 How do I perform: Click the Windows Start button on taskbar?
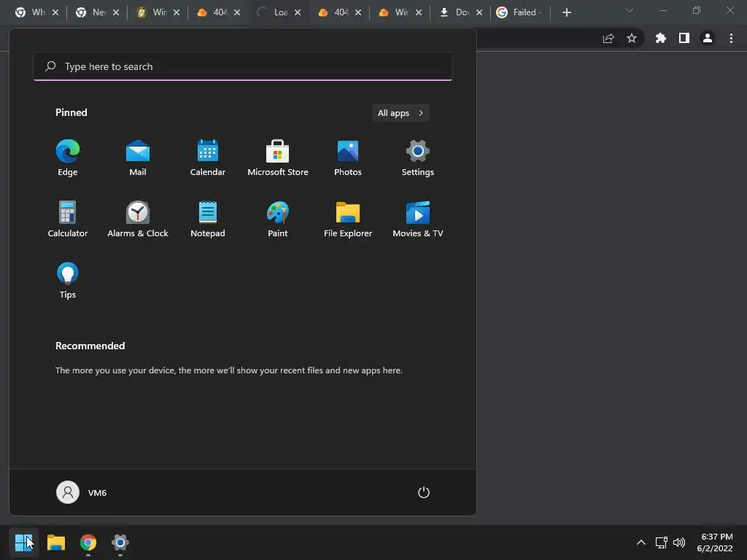point(24,542)
